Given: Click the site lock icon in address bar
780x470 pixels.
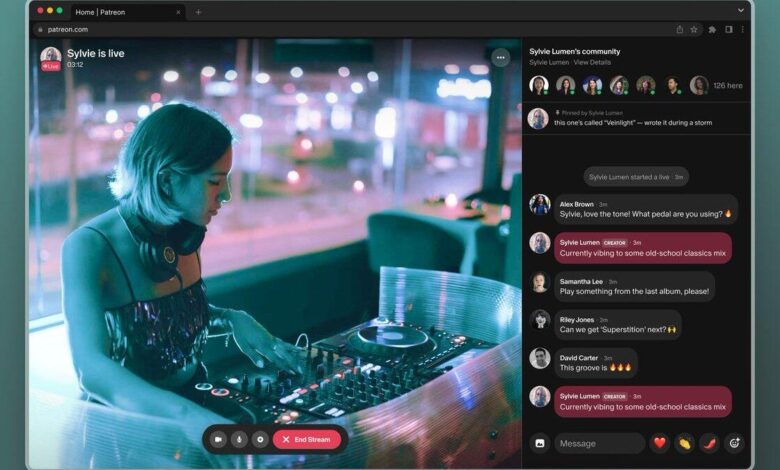Looking at the screenshot, I should pos(40,29).
